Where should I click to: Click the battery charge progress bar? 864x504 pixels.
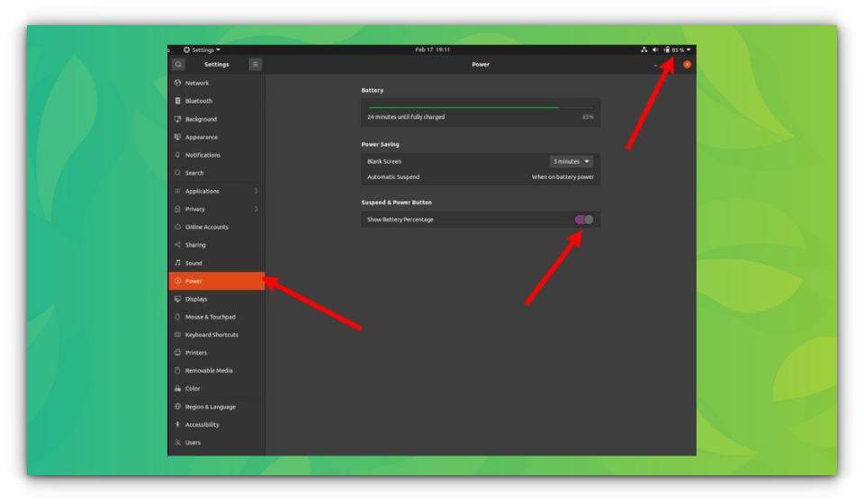click(481, 107)
